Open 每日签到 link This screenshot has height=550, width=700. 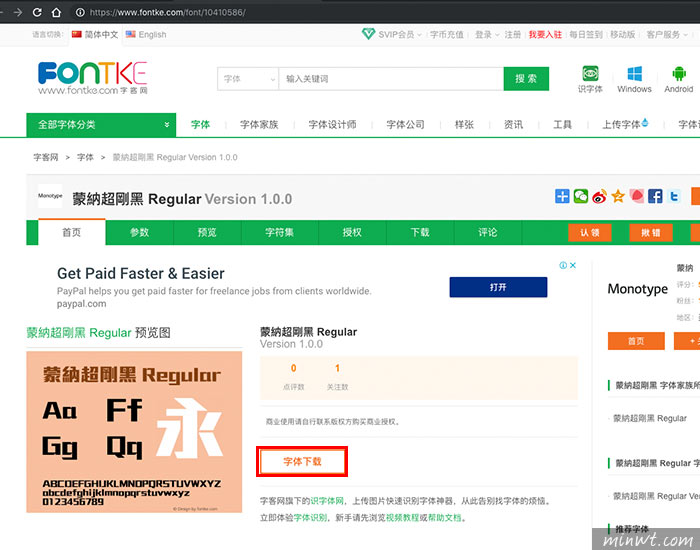click(x=586, y=34)
